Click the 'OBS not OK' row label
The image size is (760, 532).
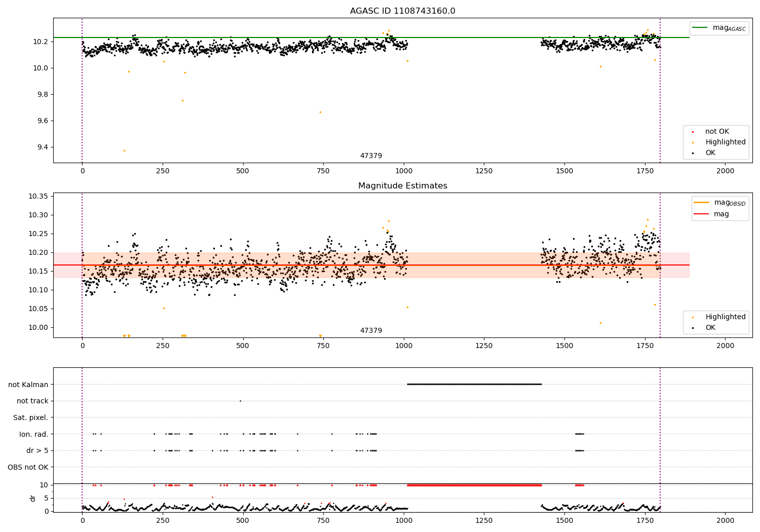click(28, 467)
